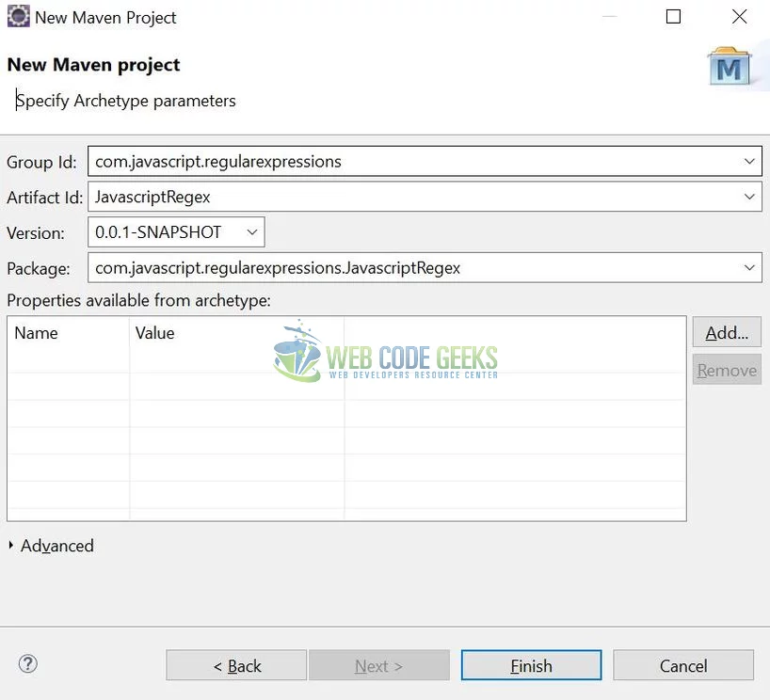Click the Maven wizard banner icon
The height and width of the screenshot is (700, 770).
pyautogui.click(x=729, y=67)
